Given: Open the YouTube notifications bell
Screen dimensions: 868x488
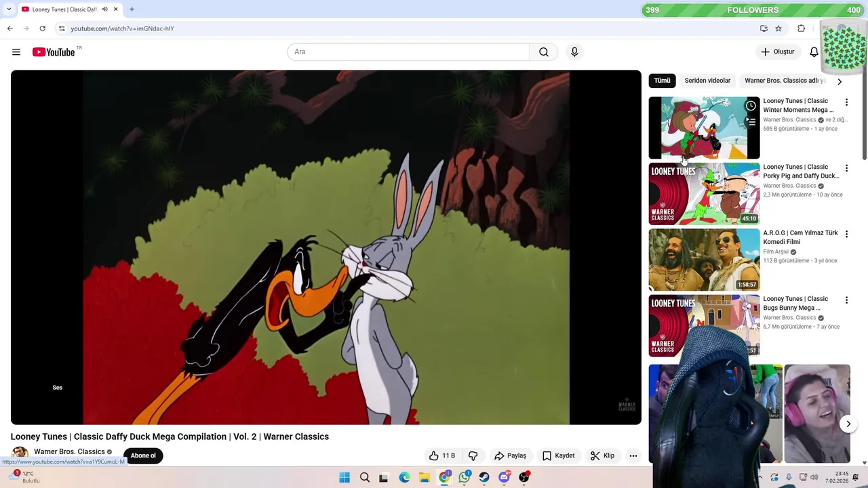Looking at the screenshot, I should click(x=814, y=52).
